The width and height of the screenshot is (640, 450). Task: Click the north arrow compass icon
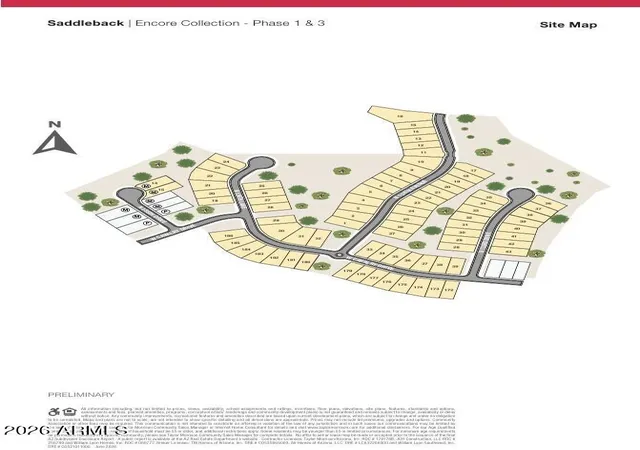(x=54, y=138)
